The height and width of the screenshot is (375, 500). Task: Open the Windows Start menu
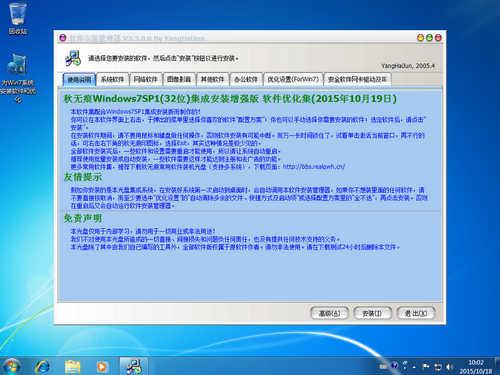[x=11, y=366]
